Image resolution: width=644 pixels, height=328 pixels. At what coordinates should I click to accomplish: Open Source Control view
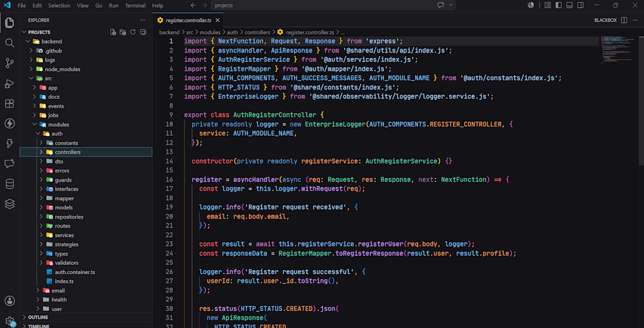(9, 63)
